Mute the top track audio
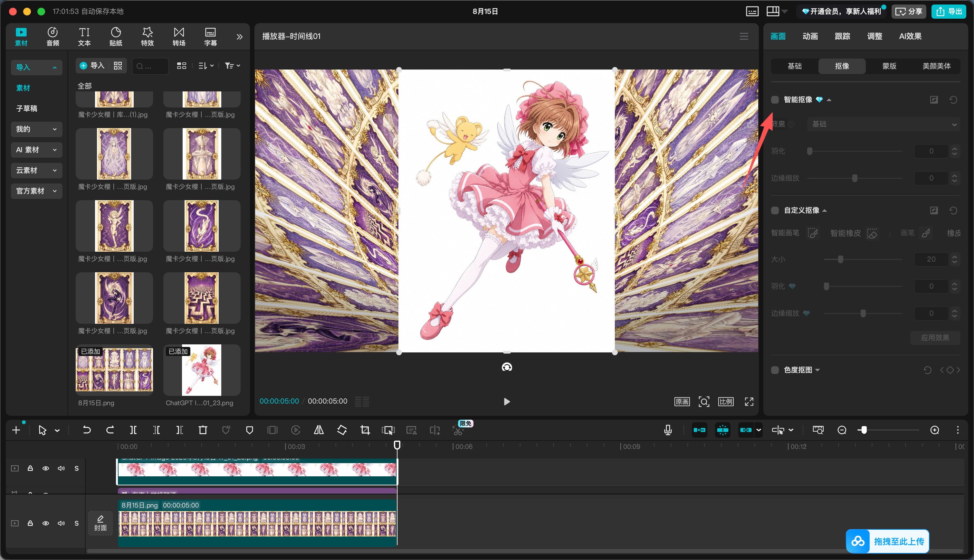This screenshot has height=560, width=974. tap(61, 469)
